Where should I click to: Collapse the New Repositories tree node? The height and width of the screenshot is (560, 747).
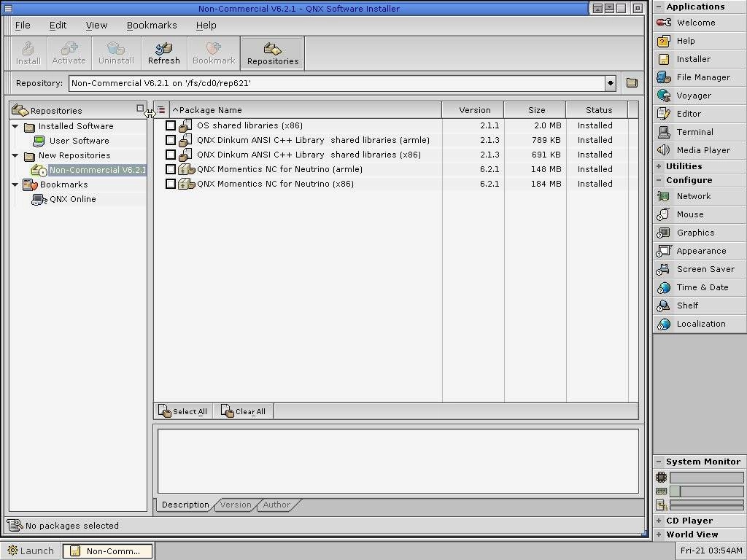(x=15, y=156)
